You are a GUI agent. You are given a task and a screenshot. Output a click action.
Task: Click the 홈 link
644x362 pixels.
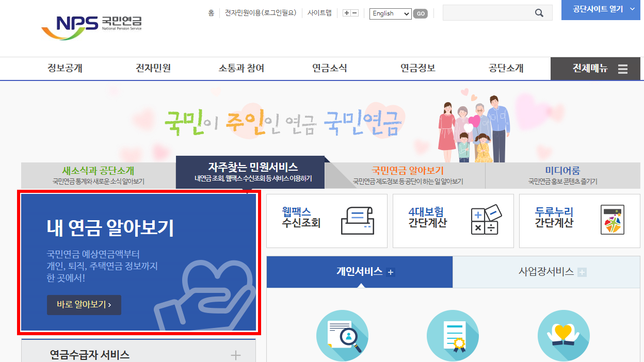point(211,13)
